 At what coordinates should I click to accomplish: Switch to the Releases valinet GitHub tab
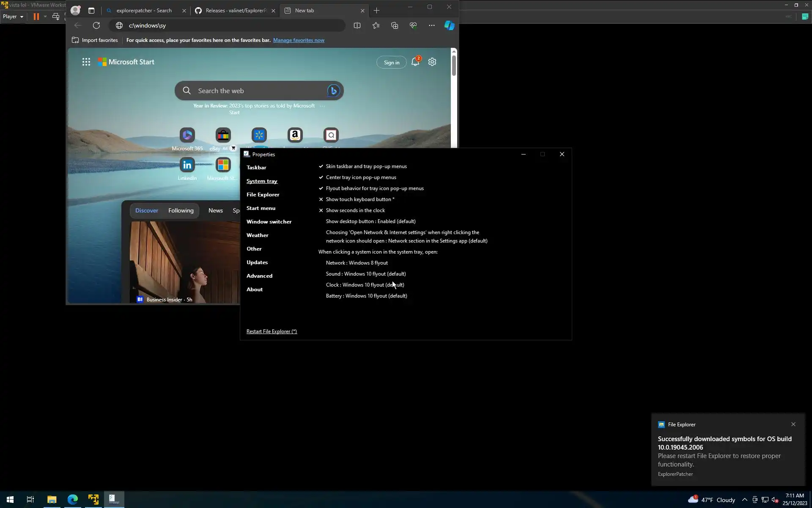[x=235, y=11]
